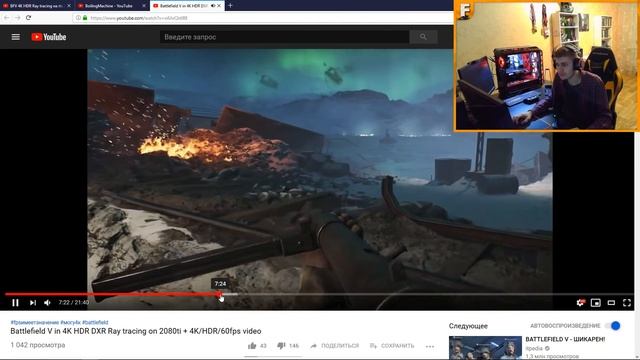This screenshot has height=360, width=640.
Task: Click the youtube.com address bar URL
Action: pyautogui.click(x=139, y=18)
